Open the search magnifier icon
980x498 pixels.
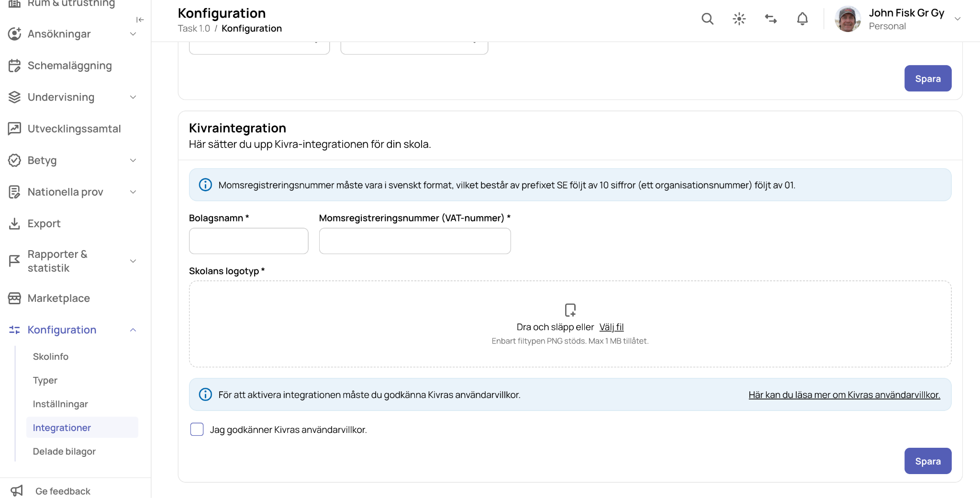coord(707,19)
